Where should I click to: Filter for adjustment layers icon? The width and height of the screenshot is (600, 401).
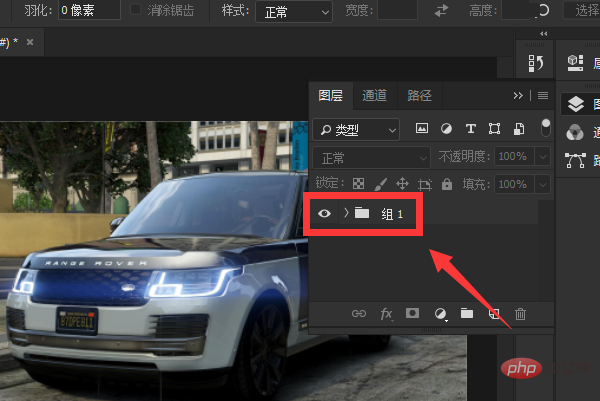point(446,129)
